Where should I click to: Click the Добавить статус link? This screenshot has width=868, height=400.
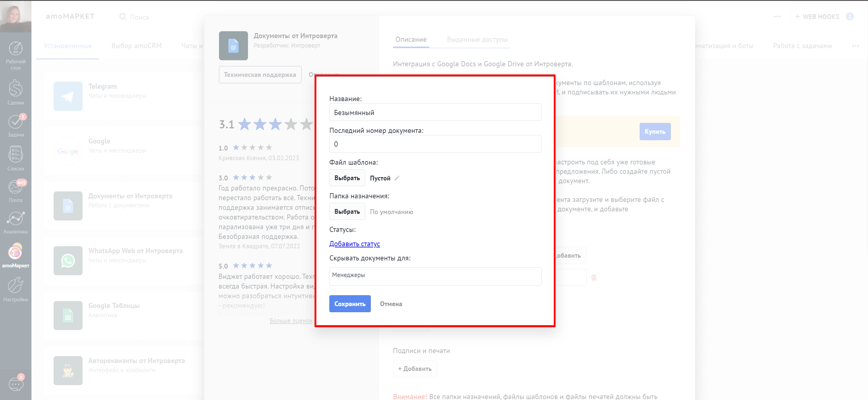[354, 244]
